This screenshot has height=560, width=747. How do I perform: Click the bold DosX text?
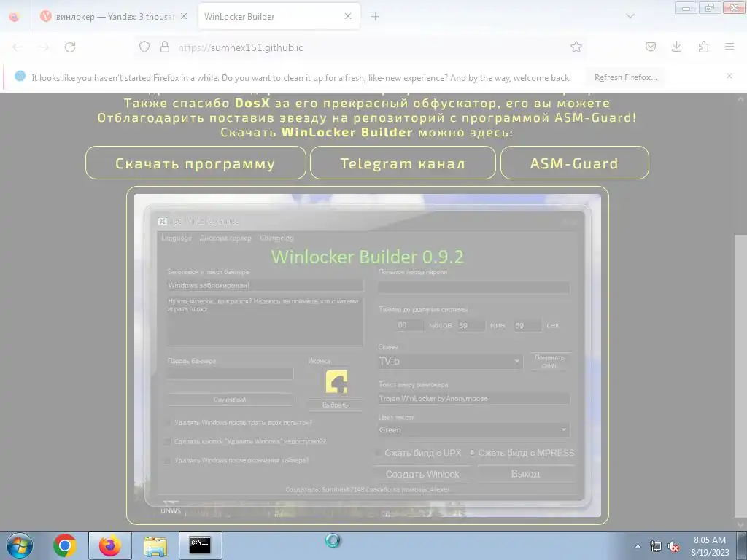[x=252, y=103]
